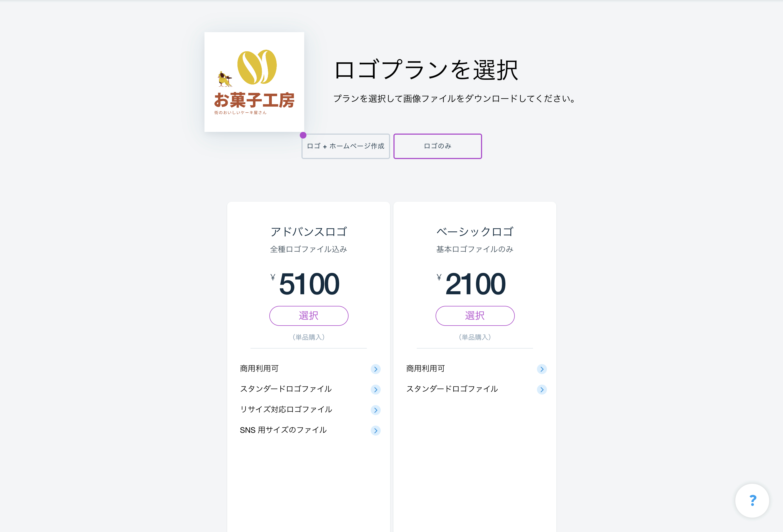Expand chevron beside リサイズ対応ロゴファイル
Screen dimensions: 783x532
(x=375, y=410)
